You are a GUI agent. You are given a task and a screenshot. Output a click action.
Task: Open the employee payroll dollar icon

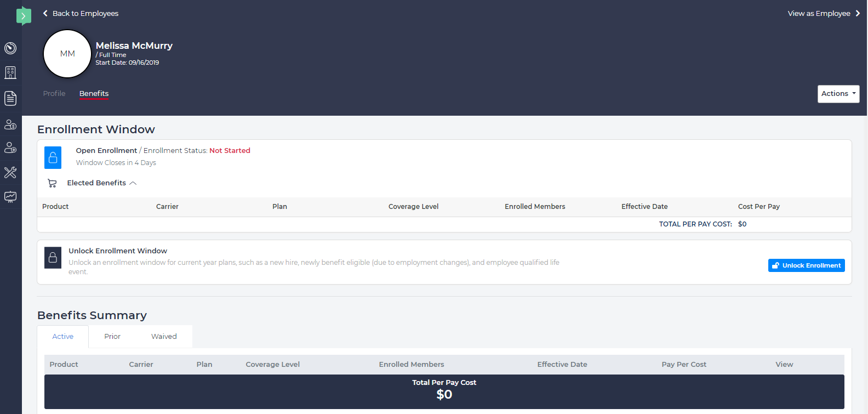[x=10, y=124]
